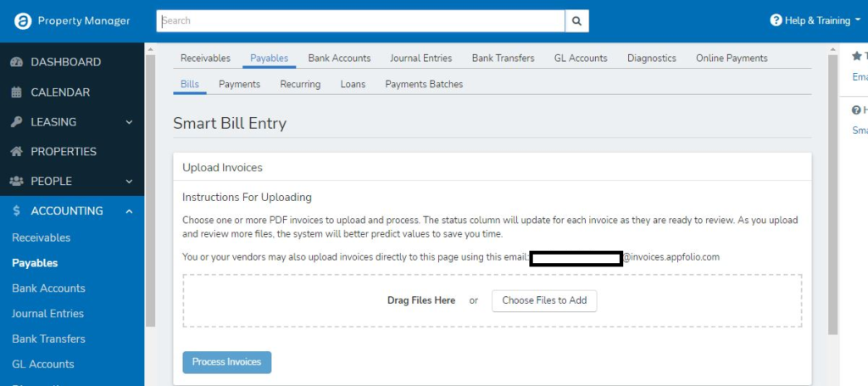Click the Dashboard gauge icon
Screen dimensions: 868x386
click(x=17, y=62)
